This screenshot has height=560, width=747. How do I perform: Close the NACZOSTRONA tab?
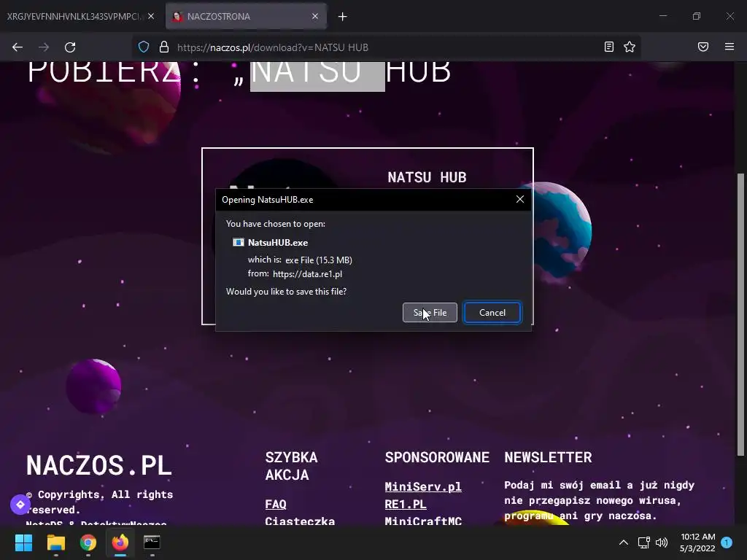click(x=315, y=16)
